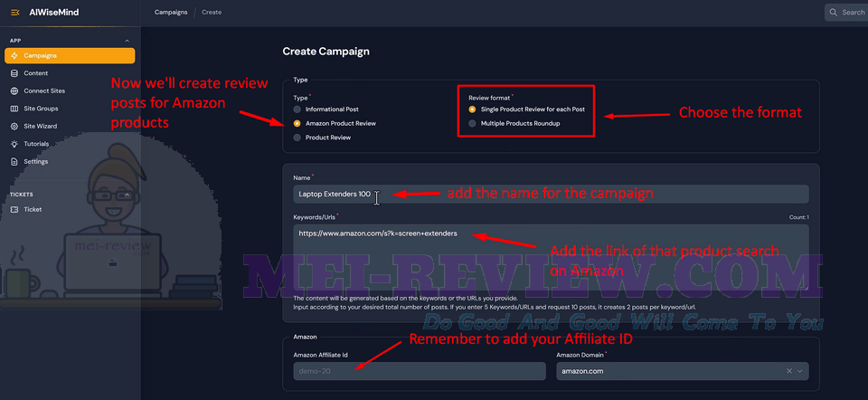
Task: Click the Create breadcrumb
Action: coord(212,12)
